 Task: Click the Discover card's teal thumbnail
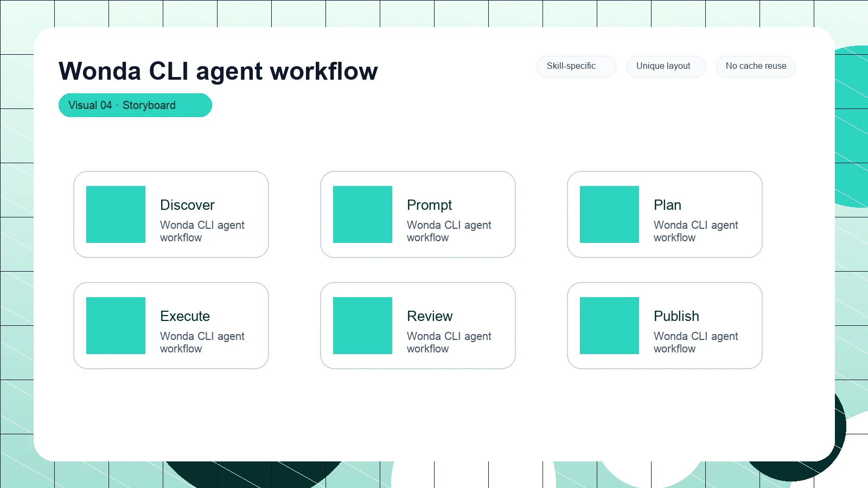click(x=116, y=214)
